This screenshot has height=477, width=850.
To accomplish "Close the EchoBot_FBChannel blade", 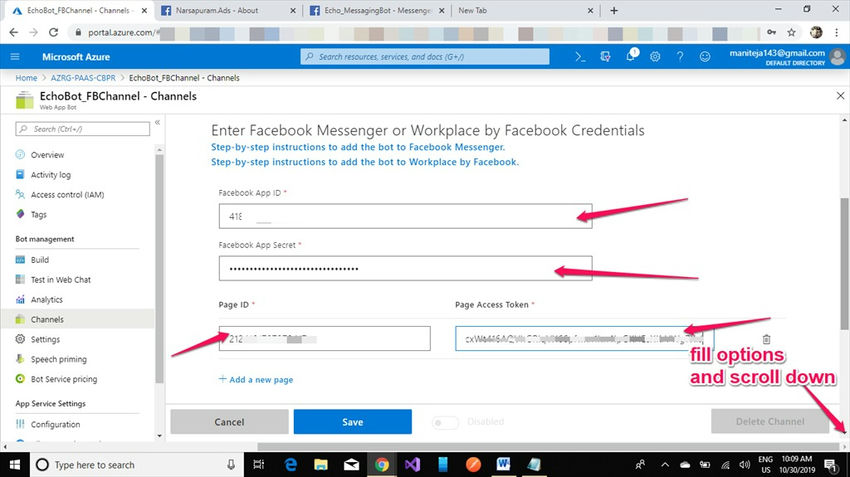I will click(840, 96).
